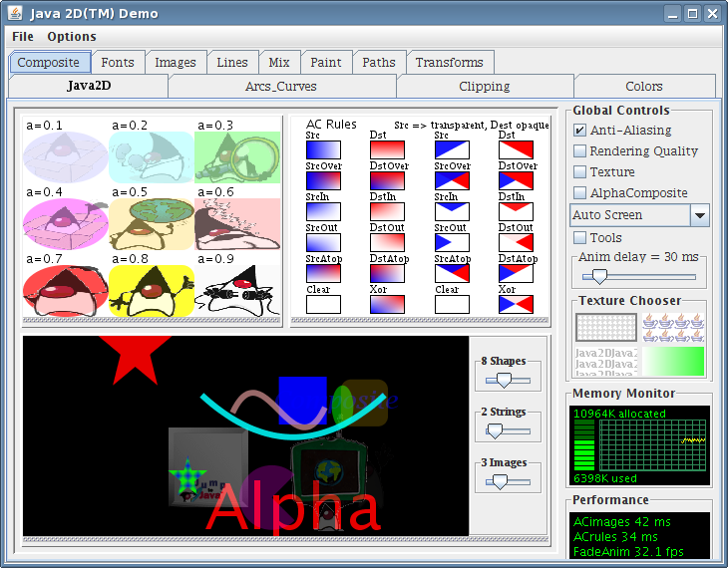Toggle the AlphaComposite checkbox
The height and width of the screenshot is (568, 728).
pos(579,193)
